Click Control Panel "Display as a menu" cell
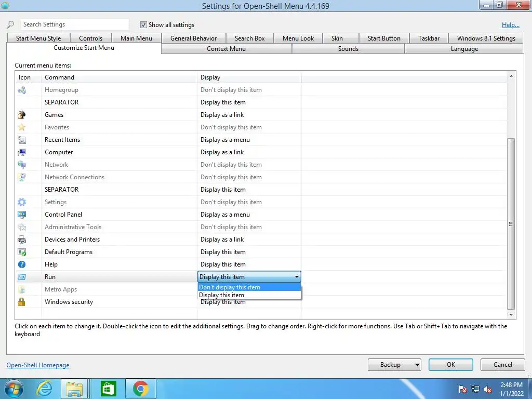Image resolution: width=532 pixels, height=399 pixels. point(249,215)
